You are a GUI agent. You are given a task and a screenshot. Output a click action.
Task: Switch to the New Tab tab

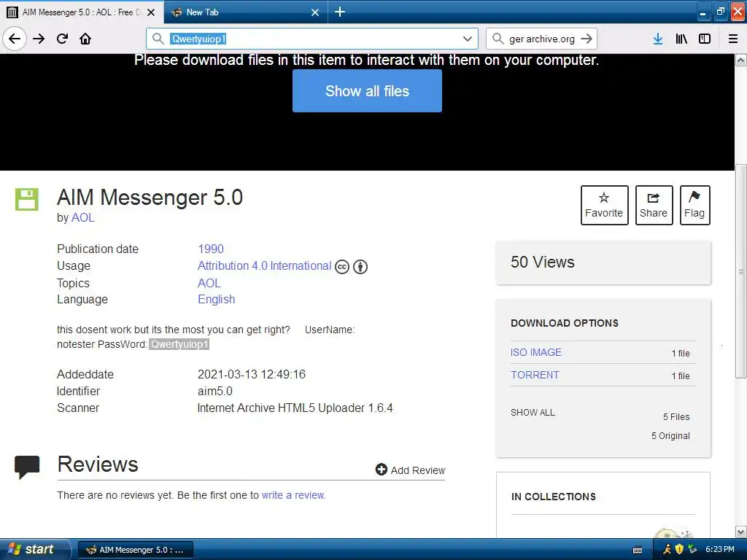(245, 12)
